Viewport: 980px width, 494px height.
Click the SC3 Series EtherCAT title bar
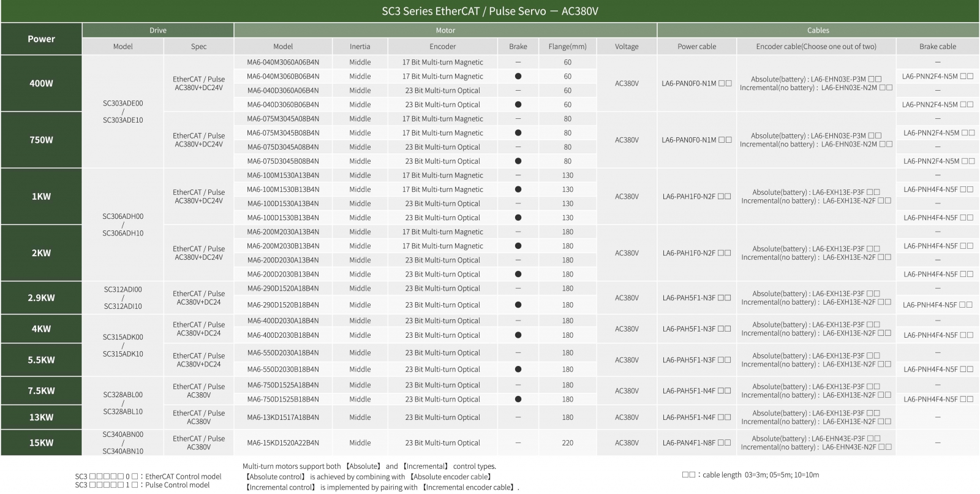pos(490,11)
